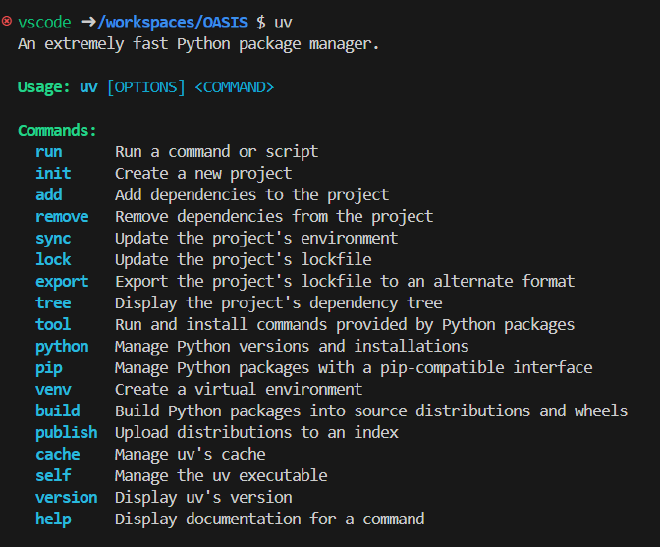Click the 'add' command name
Image resolution: width=660 pixels, height=547 pixels.
click(49, 195)
